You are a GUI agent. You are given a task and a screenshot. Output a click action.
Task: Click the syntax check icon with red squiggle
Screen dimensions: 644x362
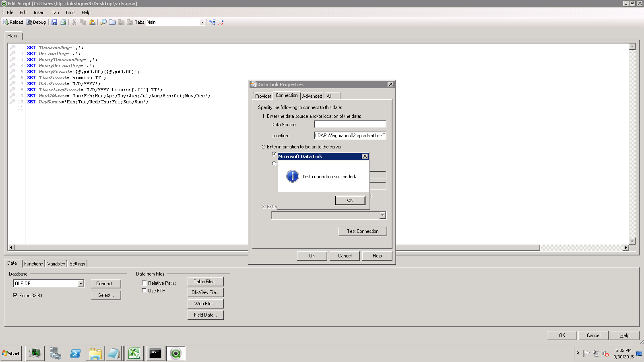[x=221, y=22]
